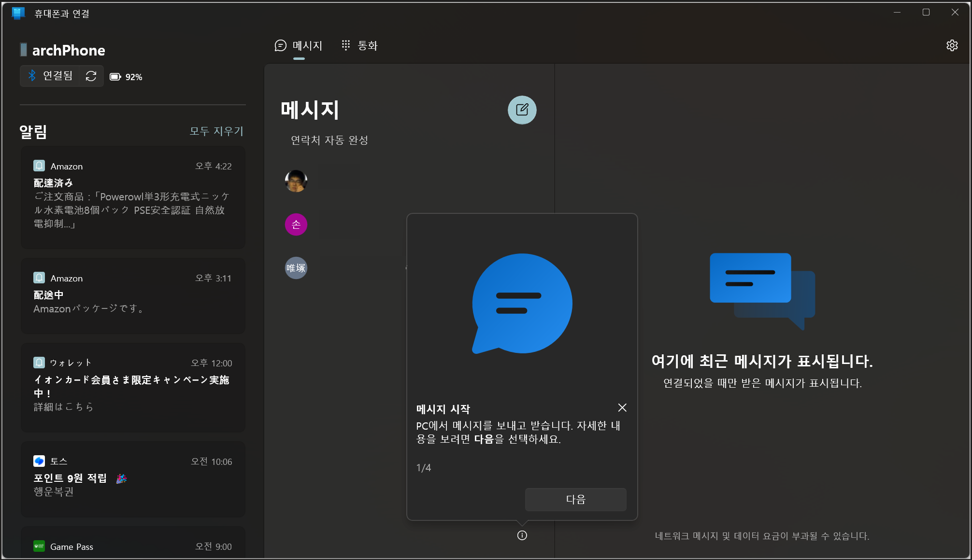Open the conversation with photo avatar
The image size is (972, 560).
tap(296, 181)
